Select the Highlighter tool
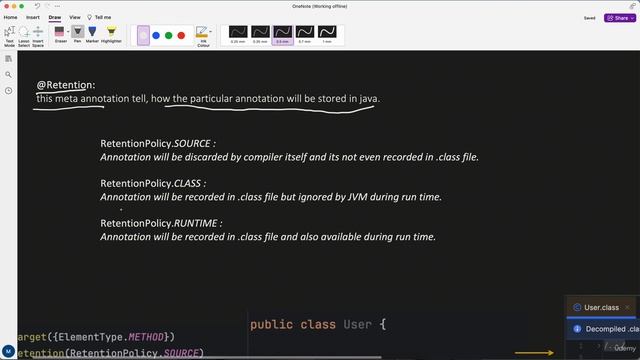Viewport: 640px width, 360px height. tap(111, 35)
